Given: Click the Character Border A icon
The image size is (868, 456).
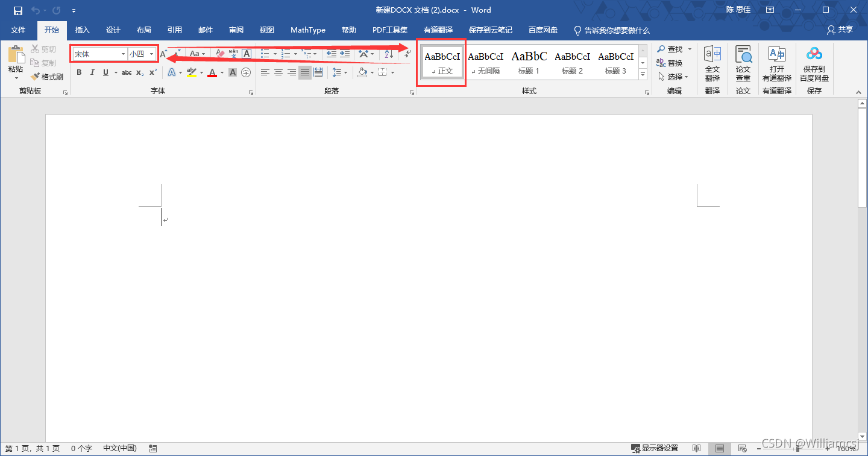Looking at the screenshot, I should tap(247, 54).
